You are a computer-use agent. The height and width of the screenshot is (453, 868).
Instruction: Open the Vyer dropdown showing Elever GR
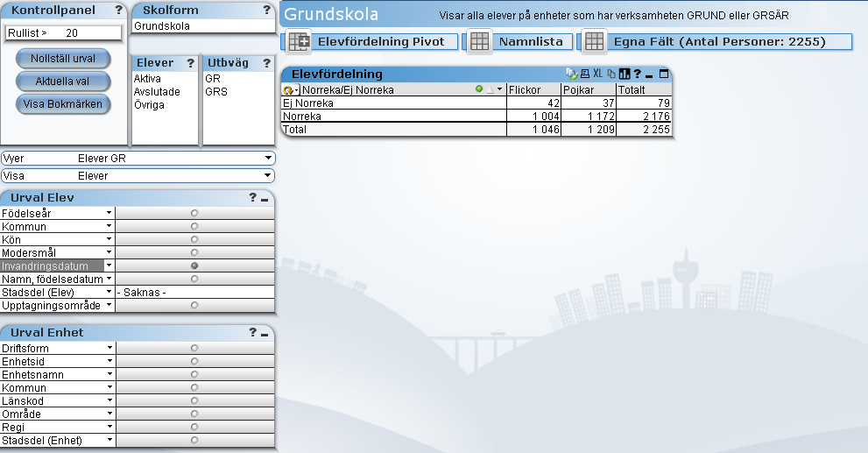pos(269,158)
